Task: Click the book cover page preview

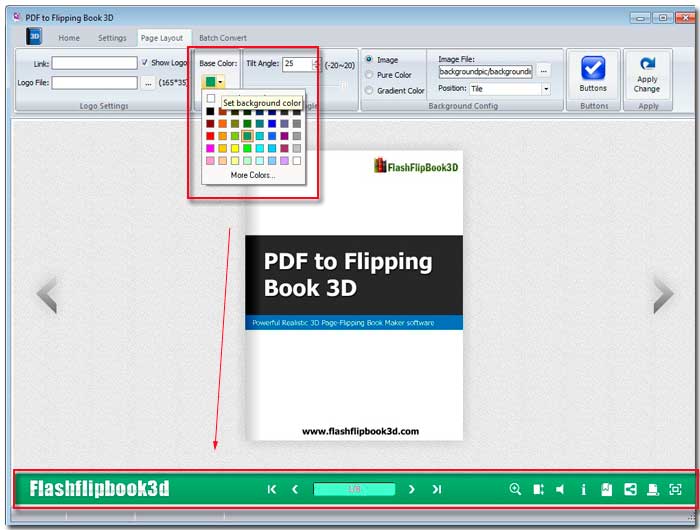Action: [x=354, y=296]
